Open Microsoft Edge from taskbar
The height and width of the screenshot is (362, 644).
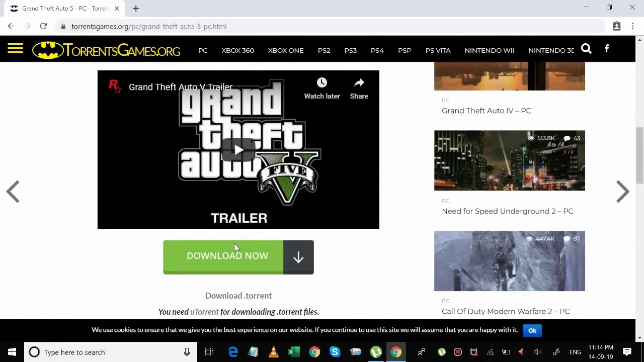point(233,352)
